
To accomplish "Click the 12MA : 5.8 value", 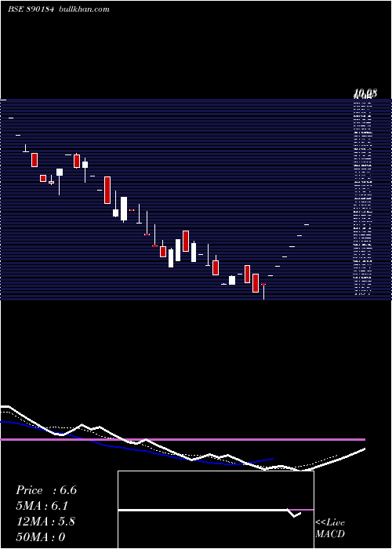I will pos(45,522).
